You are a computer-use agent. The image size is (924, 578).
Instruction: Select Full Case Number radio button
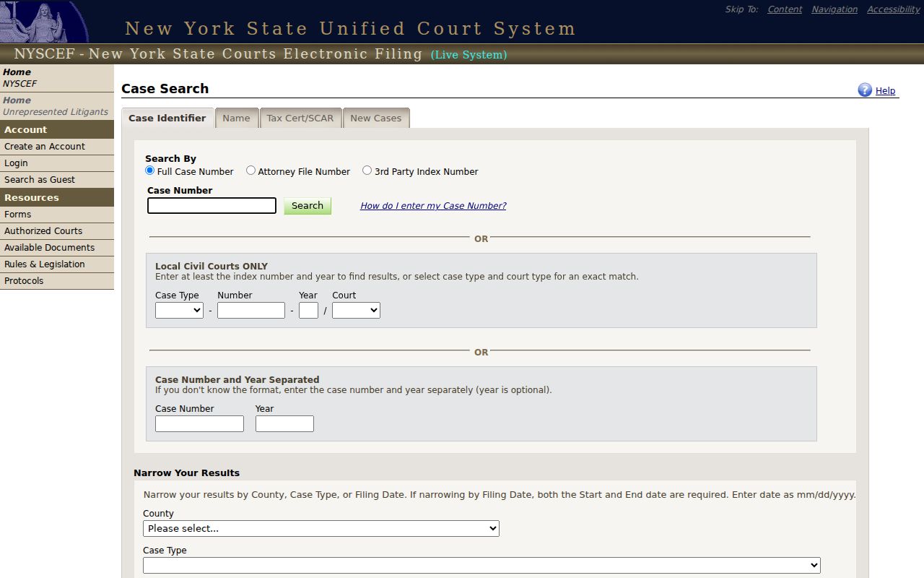pos(150,171)
